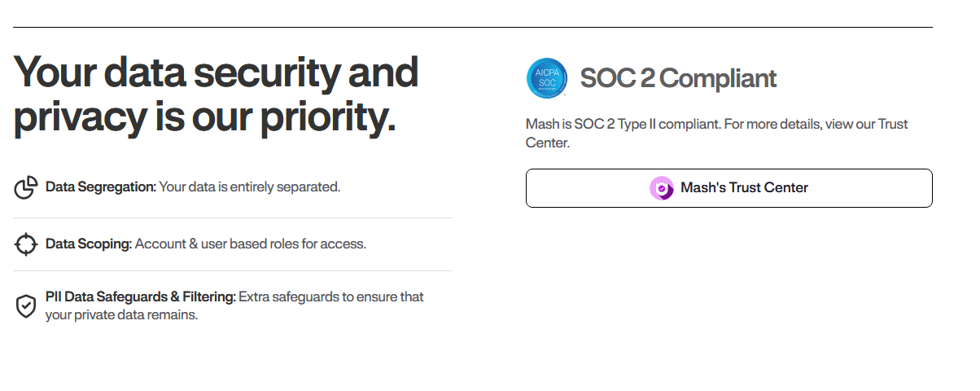Click "Account & user based roles for access." text
The image size is (980, 391).
250,244
